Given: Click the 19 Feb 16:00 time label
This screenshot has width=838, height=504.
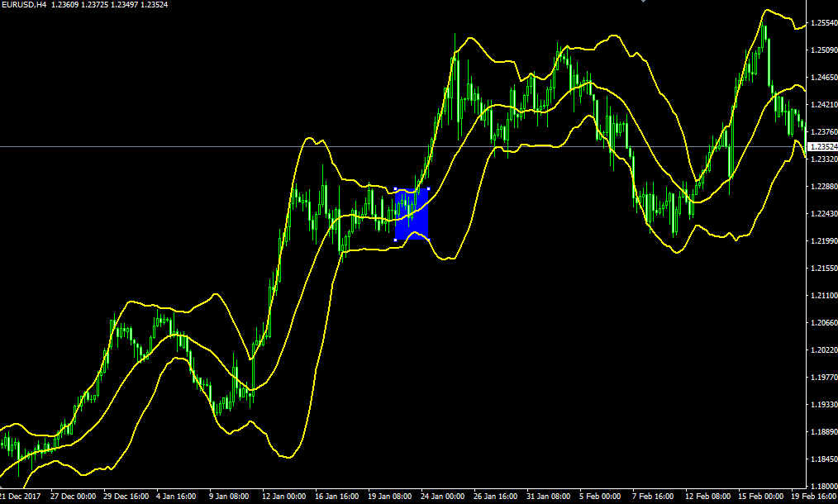Looking at the screenshot, I should coord(813,497).
